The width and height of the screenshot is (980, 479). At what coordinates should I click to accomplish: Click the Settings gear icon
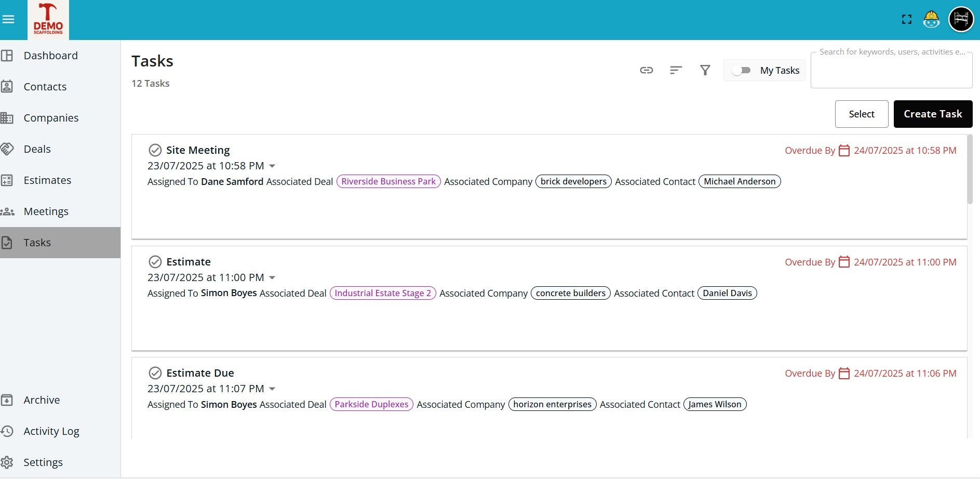7,462
